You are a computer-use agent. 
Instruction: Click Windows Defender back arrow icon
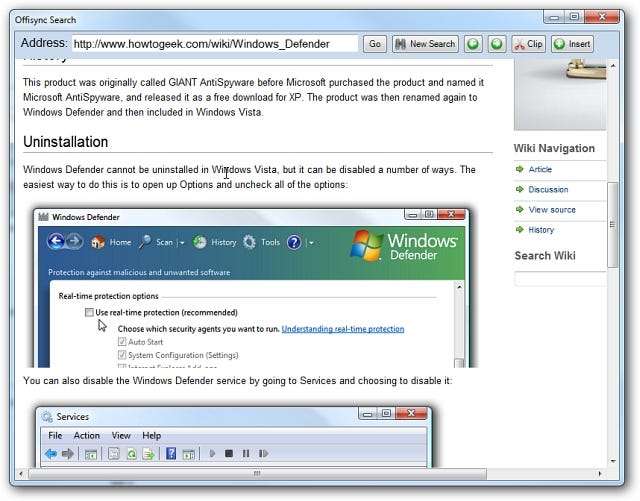click(x=56, y=242)
